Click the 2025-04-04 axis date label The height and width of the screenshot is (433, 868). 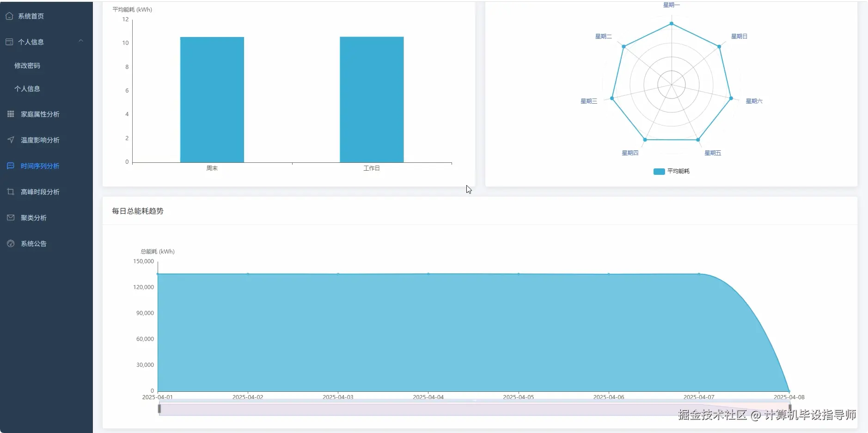click(x=428, y=397)
